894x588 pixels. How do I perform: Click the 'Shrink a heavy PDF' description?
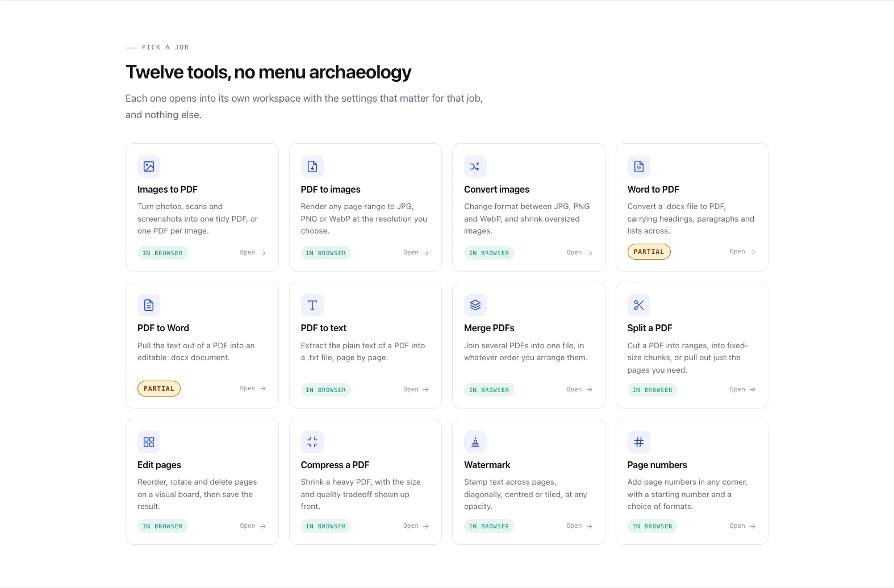pyautogui.click(x=361, y=494)
